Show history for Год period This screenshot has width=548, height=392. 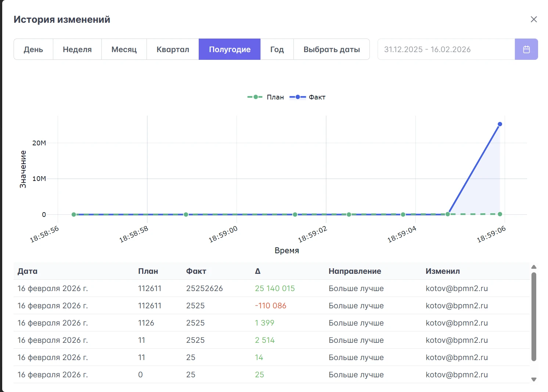pos(277,49)
